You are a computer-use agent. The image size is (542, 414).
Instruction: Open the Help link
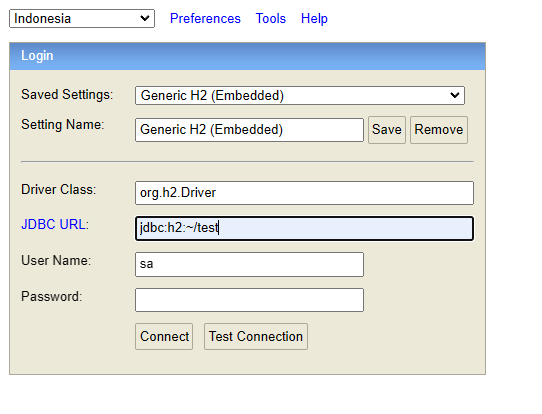click(x=314, y=18)
